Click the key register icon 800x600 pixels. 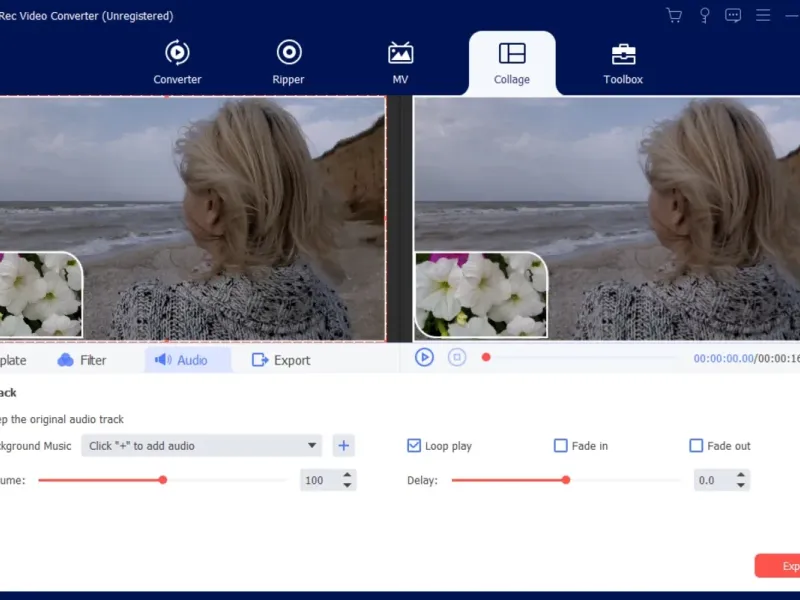[x=705, y=15]
